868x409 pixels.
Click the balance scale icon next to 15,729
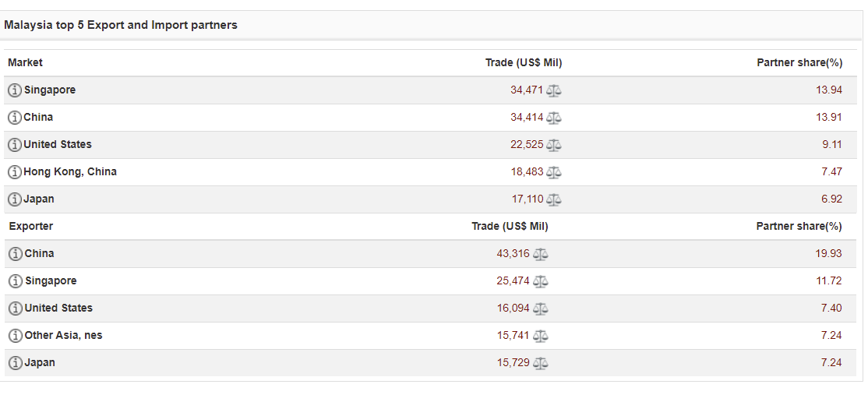(540, 364)
